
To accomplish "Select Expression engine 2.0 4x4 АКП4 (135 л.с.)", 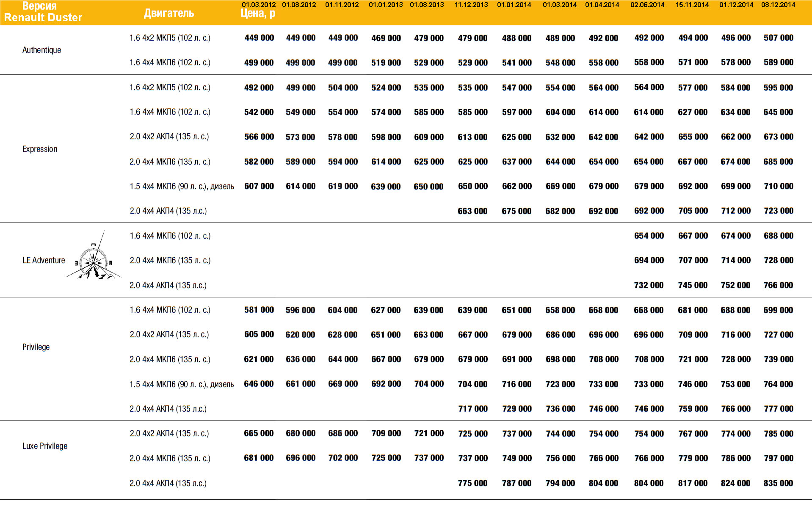I will point(168,211).
